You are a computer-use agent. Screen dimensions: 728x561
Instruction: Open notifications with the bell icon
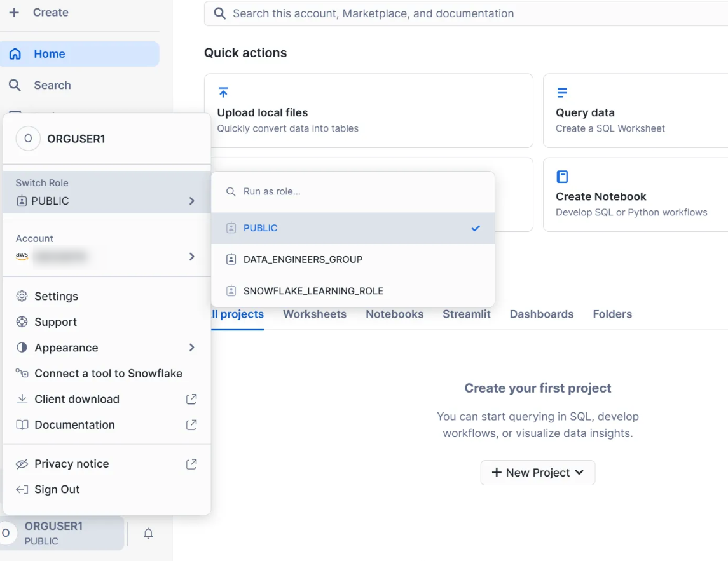click(148, 534)
